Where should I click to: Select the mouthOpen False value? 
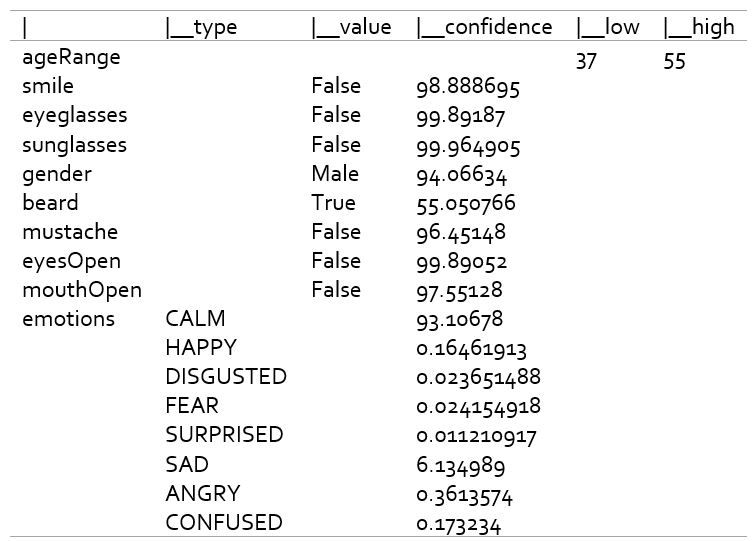coord(336,290)
